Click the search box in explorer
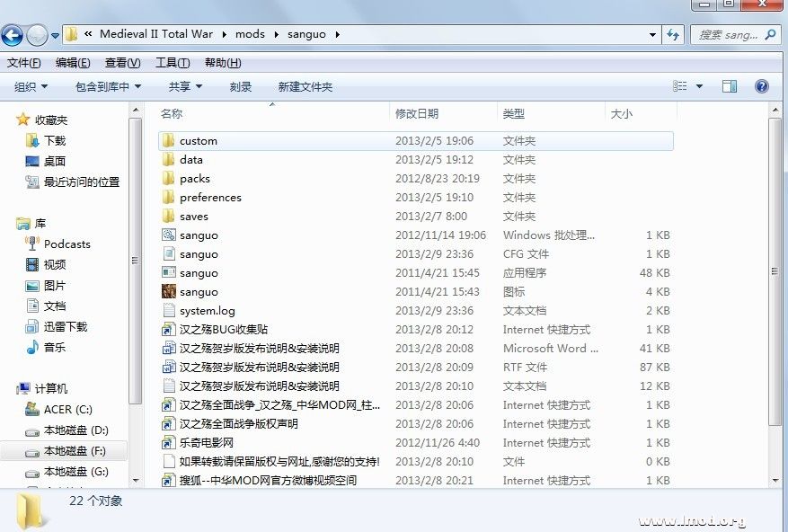Image resolution: width=788 pixels, height=532 pixels. pyautogui.click(x=730, y=35)
